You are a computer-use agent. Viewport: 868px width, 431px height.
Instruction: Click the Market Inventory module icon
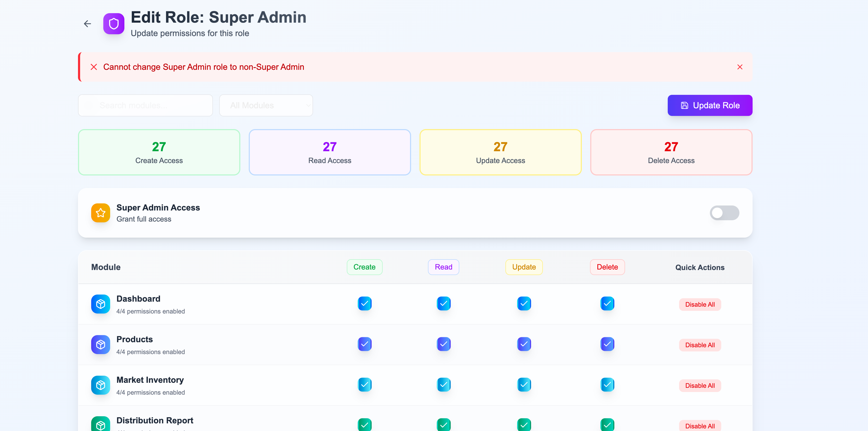pos(100,385)
